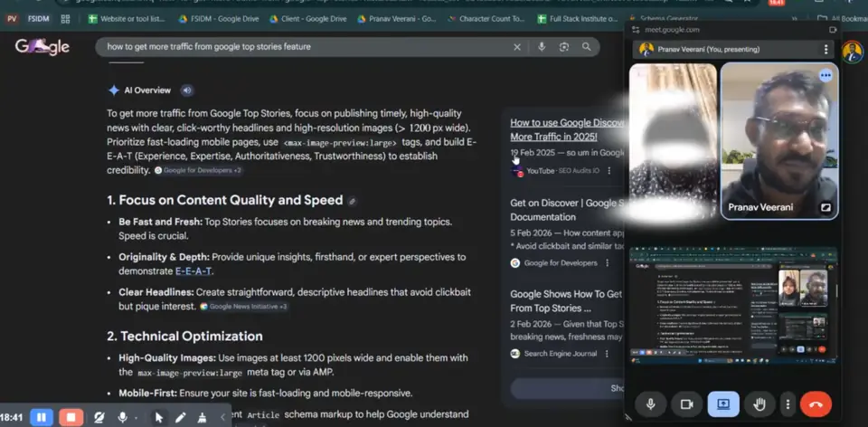Click Pranav Veerani's video tile
Screen dimensions: 868x427
coord(779,141)
